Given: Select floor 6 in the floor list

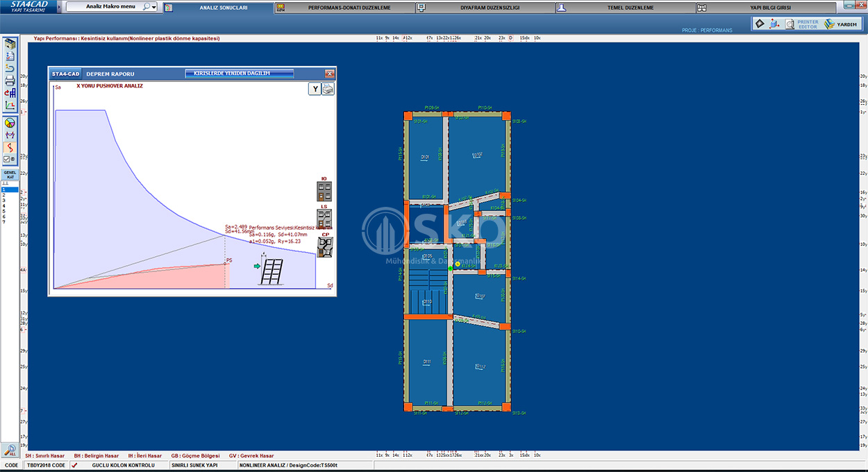Looking at the screenshot, I should click(10, 217).
